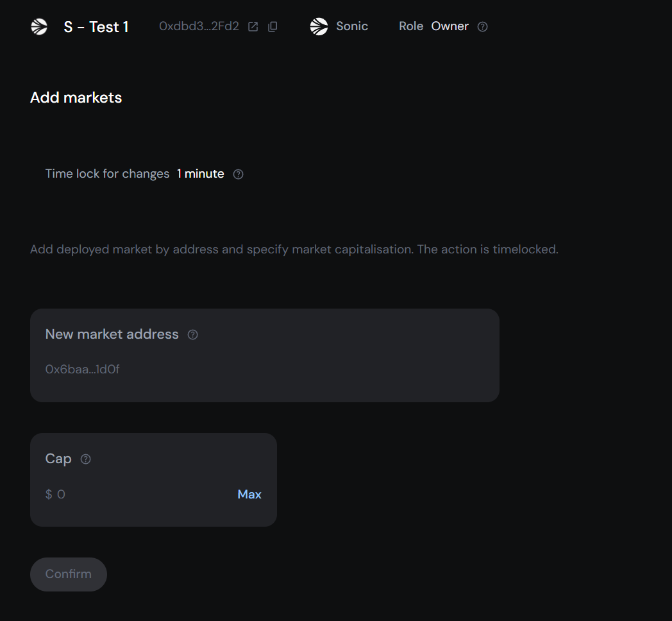The height and width of the screenshot is (621, 672).
Task: Click the truncated address 0xdbd3...2Fd2
Action: 198,26
